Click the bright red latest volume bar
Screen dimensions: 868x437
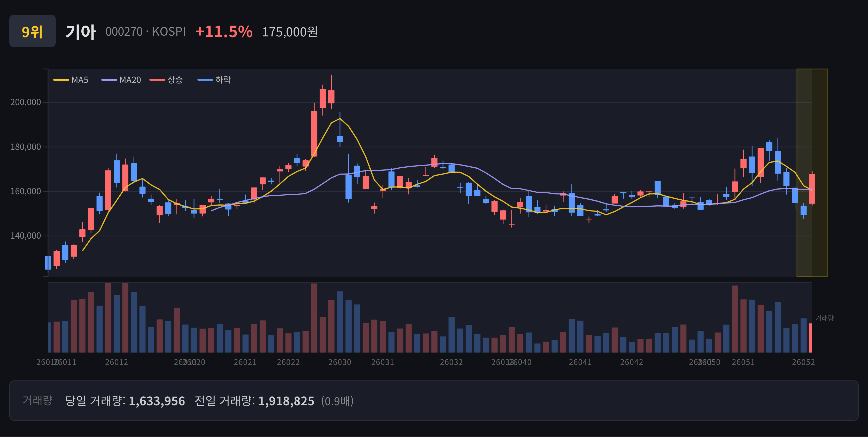coord(811,338)
